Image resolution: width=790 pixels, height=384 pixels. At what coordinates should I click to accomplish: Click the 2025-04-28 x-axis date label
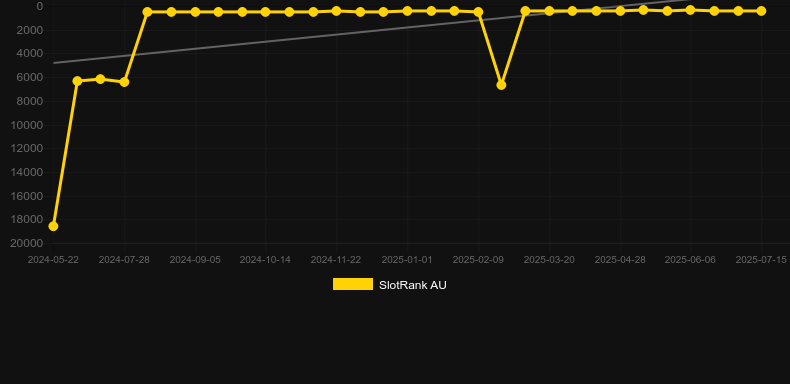coord(620,260)
